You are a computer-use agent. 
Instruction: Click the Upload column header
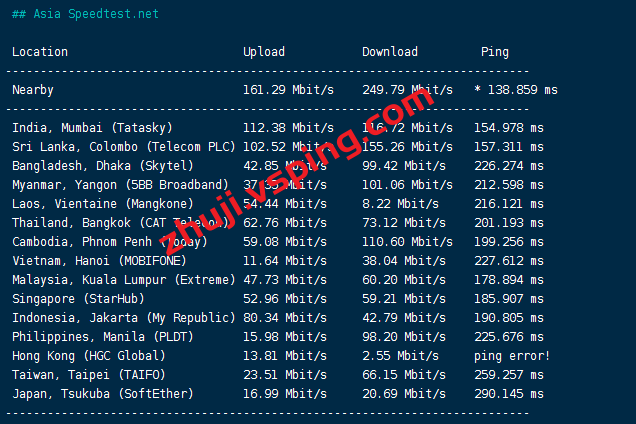tap(264, 52)
